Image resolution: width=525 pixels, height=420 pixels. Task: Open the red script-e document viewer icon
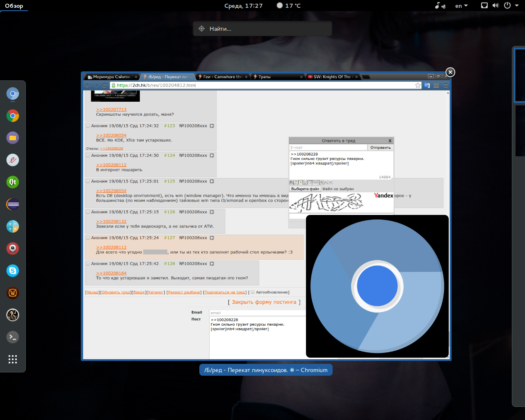pyautogui.click(x=13, y=160)
